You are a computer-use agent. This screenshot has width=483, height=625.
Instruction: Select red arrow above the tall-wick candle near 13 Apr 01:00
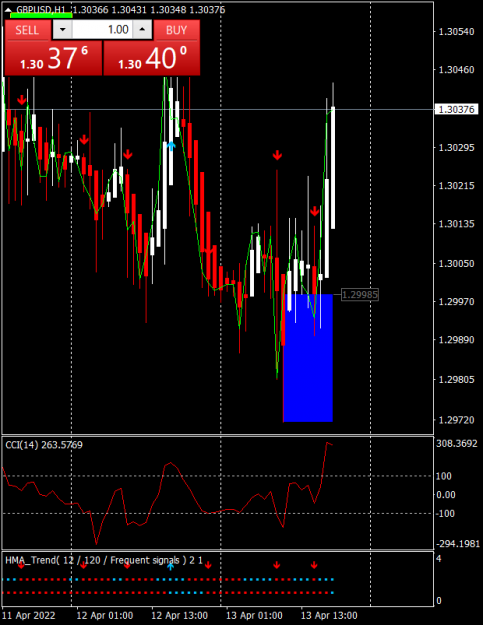pyautogui.click(x=277, y=155)
